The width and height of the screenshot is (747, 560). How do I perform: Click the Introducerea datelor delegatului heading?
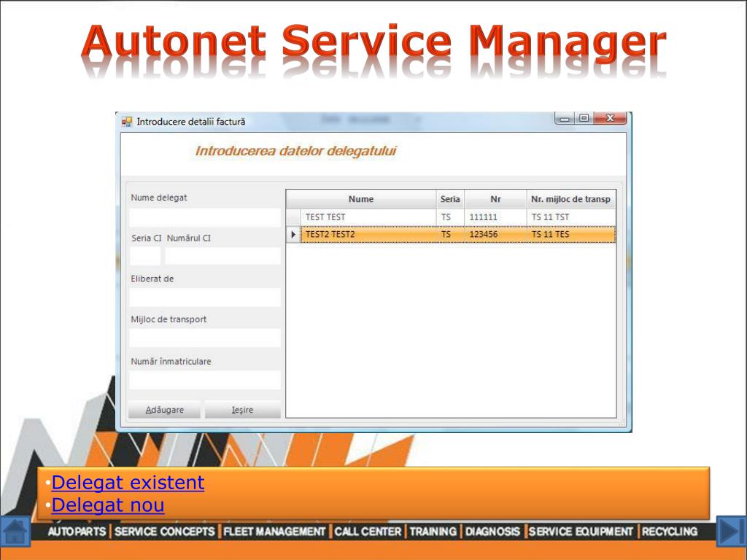[x=296, y=151]
